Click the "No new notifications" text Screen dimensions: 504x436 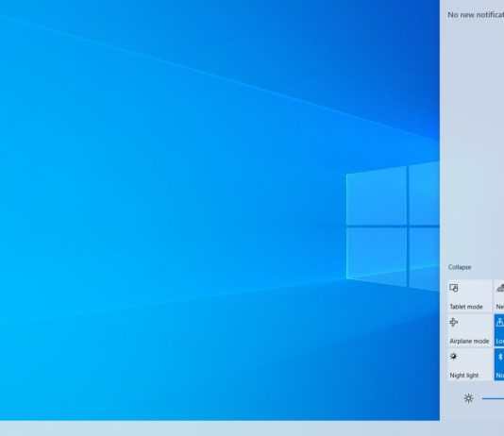click(476, 15)
